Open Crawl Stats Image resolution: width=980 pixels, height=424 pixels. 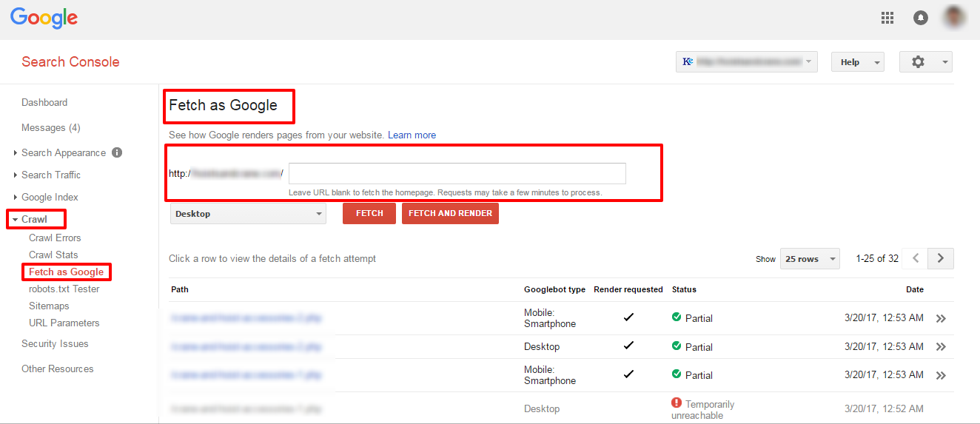(x=53, y=255)
